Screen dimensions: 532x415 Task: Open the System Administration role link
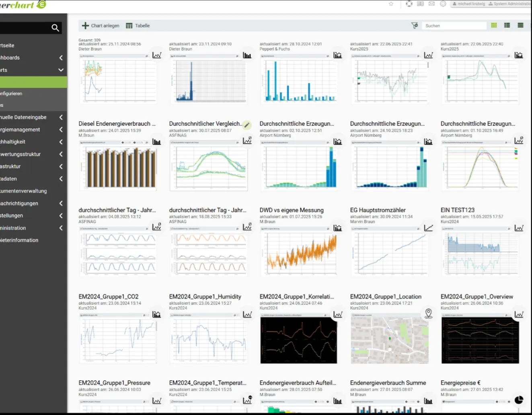click(x=510, y=4)
